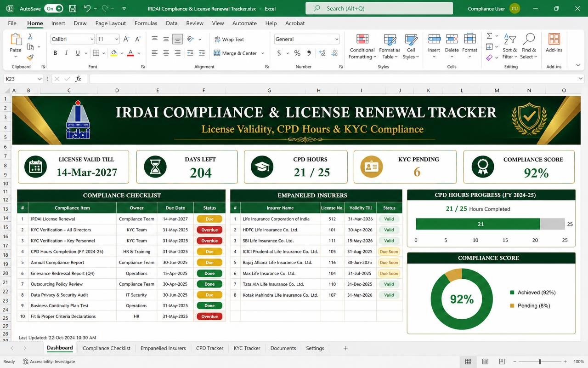The image size is (588, 368).
Task: Open the Empanelled Insurers sheet tab
Action: tap(163, 348)
